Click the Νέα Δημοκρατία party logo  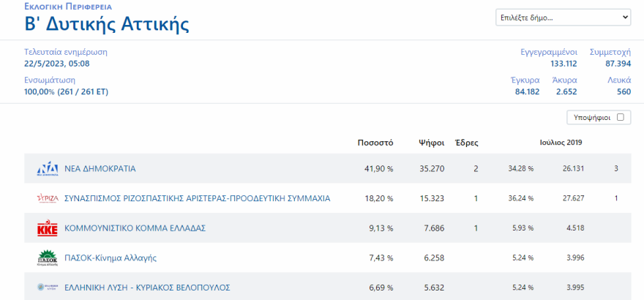47,169
